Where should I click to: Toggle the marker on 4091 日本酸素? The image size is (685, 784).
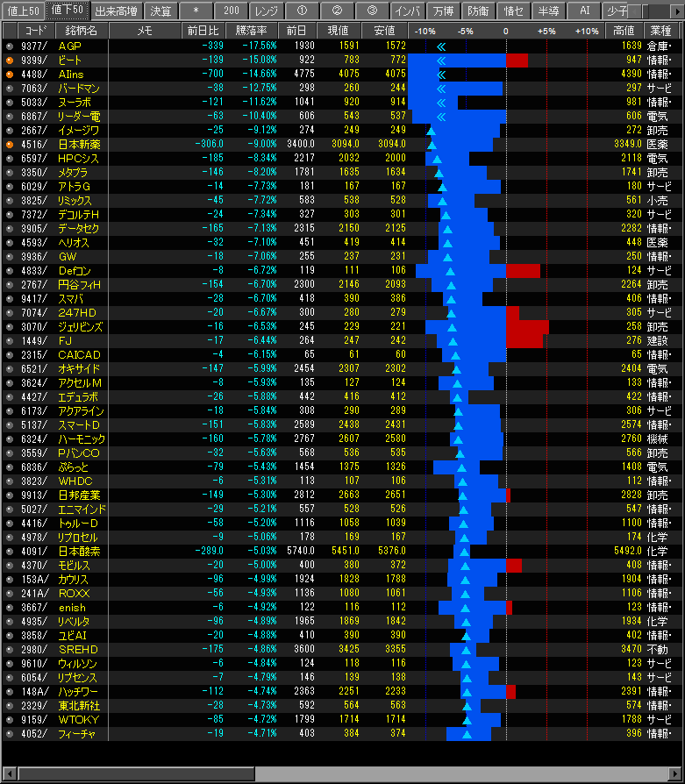pos(10,552)
